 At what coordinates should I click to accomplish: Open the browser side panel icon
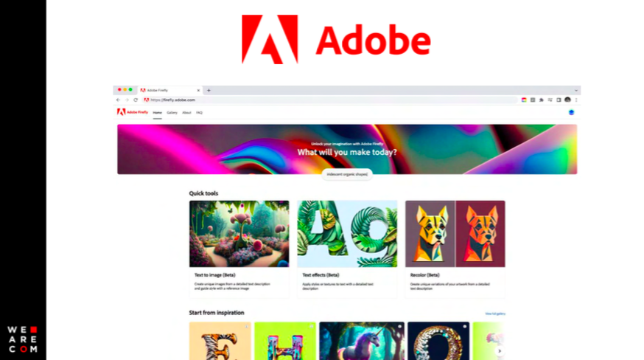(559, 100)
